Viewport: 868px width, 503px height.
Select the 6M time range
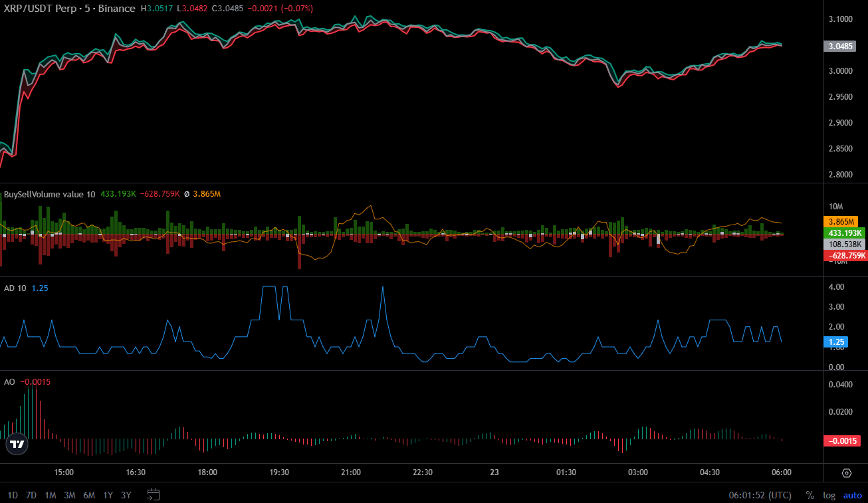(89, 495)
